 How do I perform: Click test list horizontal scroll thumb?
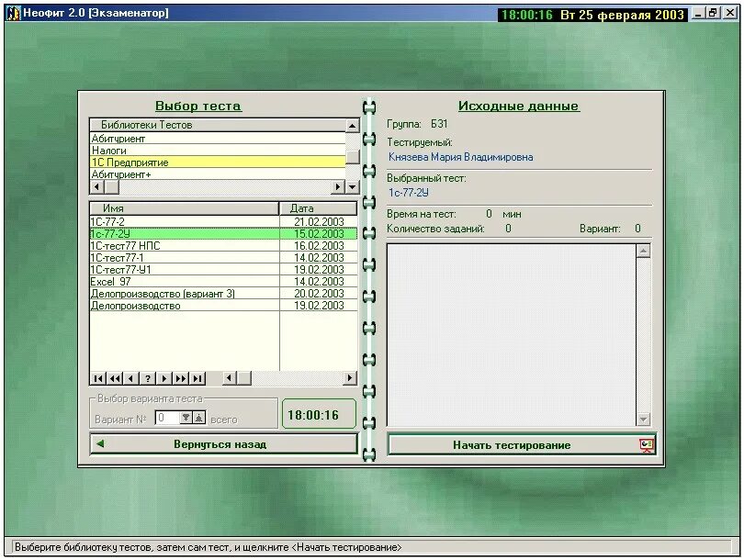tap(244, 378)
